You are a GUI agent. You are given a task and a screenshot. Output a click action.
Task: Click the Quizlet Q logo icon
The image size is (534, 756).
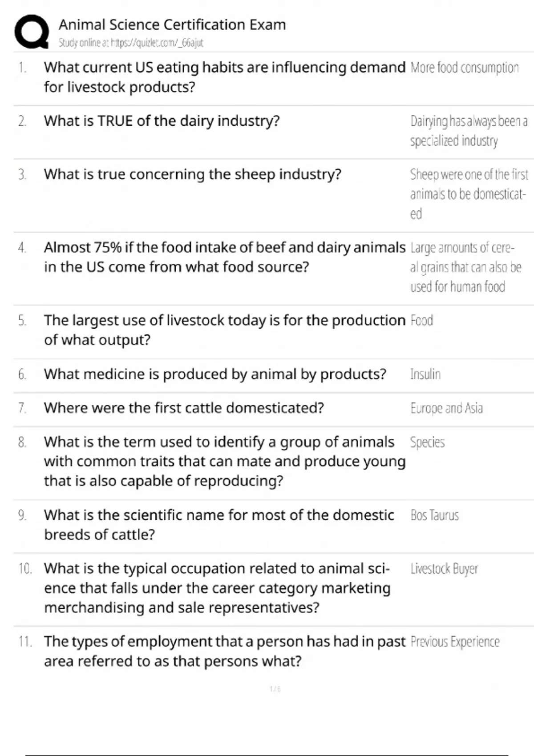pos(32,32)
